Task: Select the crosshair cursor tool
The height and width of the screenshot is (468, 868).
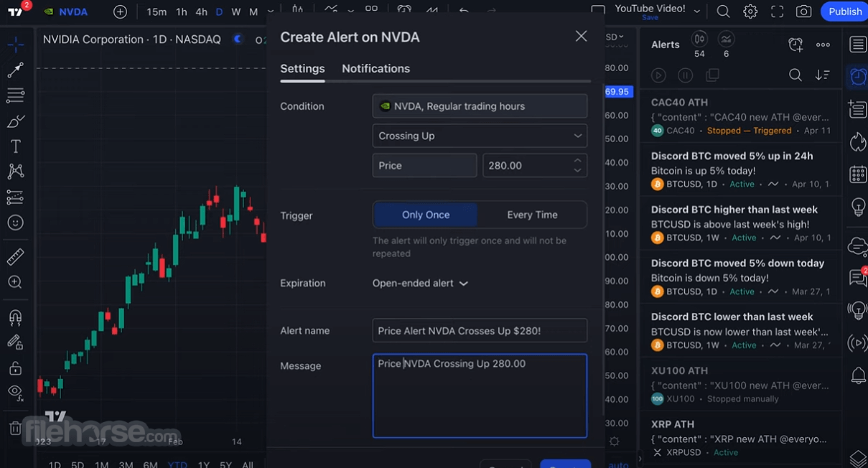Action: tap(15, 45)
